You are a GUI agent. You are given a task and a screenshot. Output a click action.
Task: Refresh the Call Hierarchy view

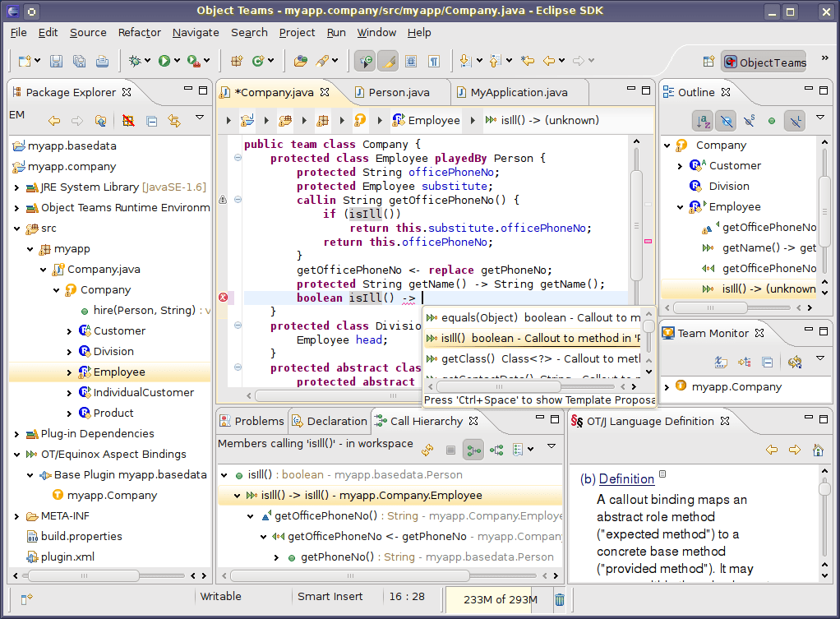tap(427, 450)
